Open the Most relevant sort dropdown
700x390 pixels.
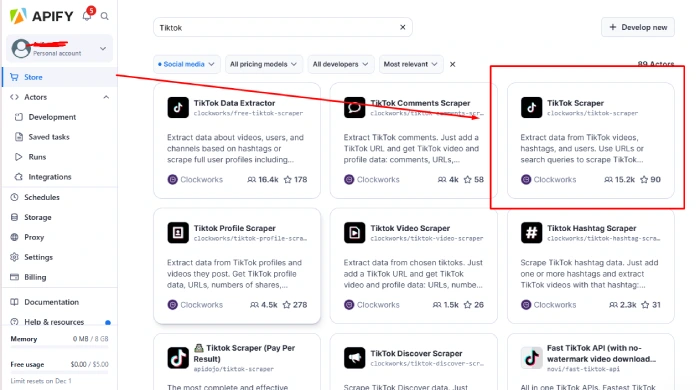pyautogui.click(x=411, y=64)
